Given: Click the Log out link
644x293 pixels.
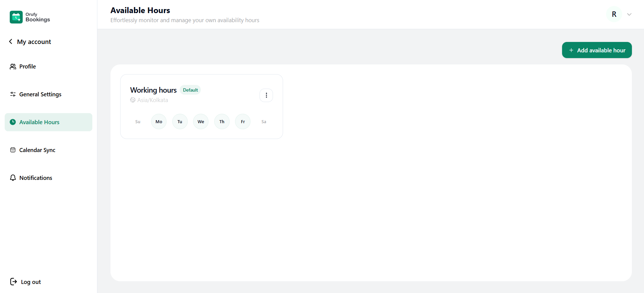Looking at the screenshot, I should (31, 282).
